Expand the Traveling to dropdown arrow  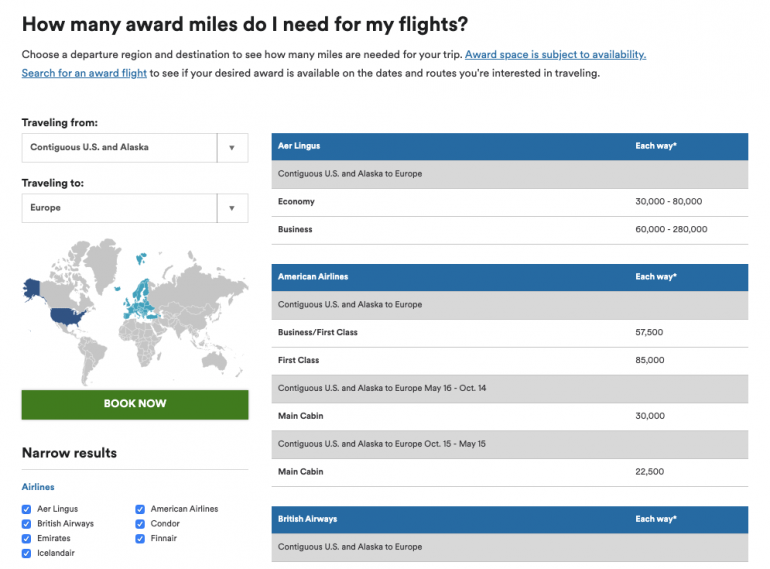point(232,208)
